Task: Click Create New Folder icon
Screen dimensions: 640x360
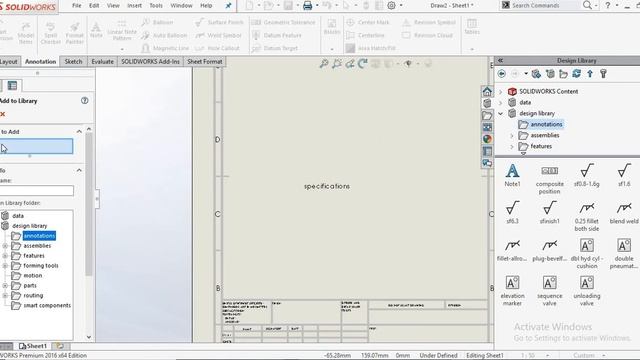Action: tap(563, 74)
